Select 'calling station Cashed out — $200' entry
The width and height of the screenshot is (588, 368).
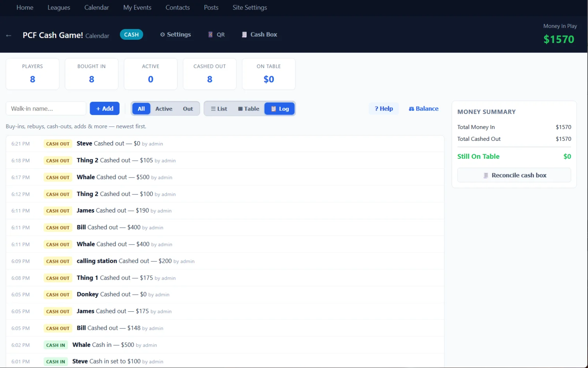(x=225, y=261)
